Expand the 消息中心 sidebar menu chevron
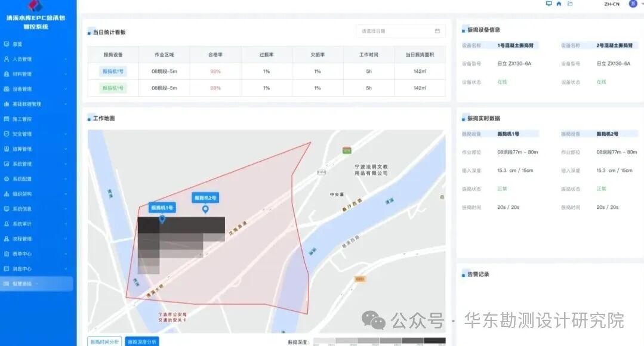644x346 pixels. coord(66,269)
